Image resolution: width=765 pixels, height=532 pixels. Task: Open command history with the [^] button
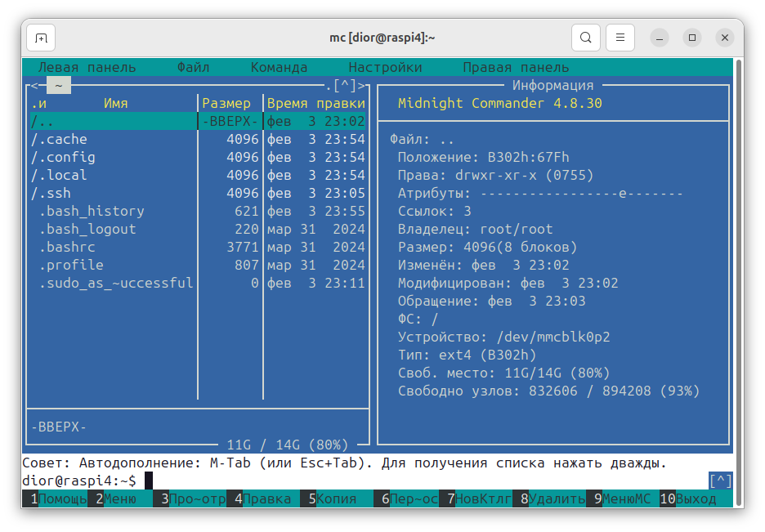[x=721, y=481]
